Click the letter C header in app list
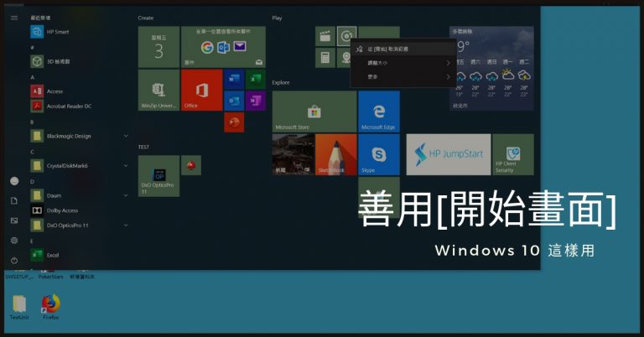This screenshot has height=337, width=644. tap(32, 152)
